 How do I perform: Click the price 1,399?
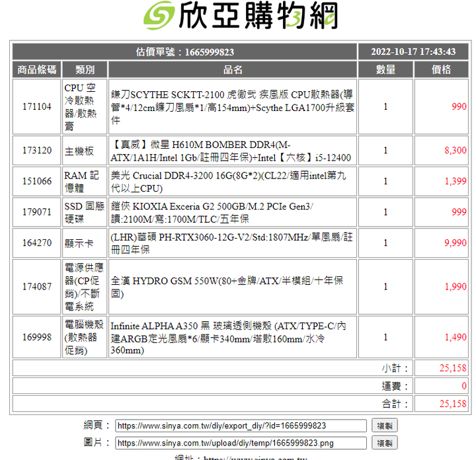(x=456, y=182)
